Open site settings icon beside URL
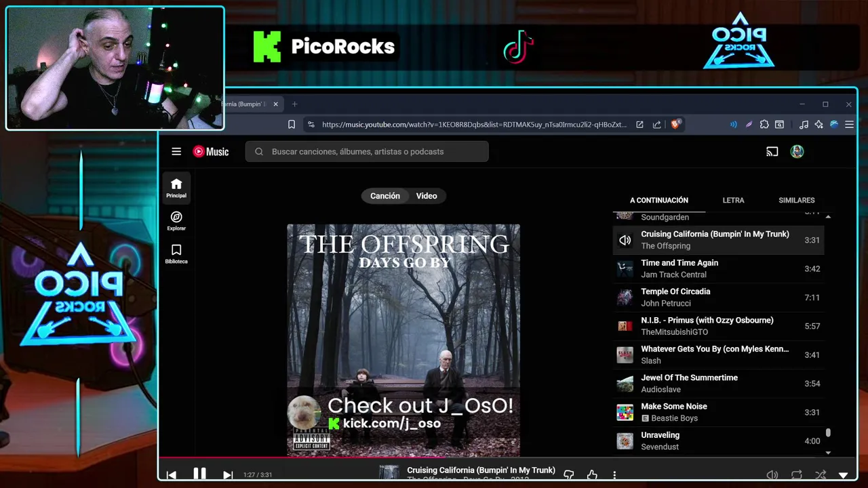Screen dimensions: 868x488 point(311,125)
